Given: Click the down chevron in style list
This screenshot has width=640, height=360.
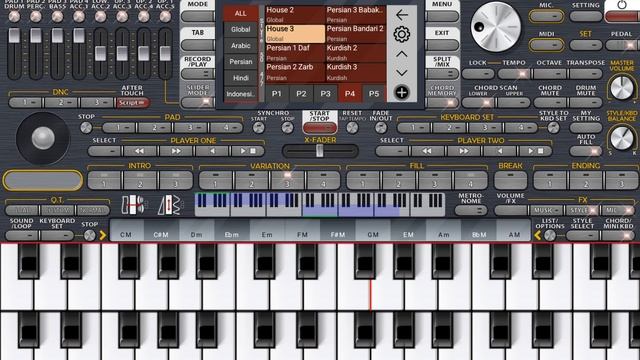Looking at the screenshot, I should (x=402, y=73).
